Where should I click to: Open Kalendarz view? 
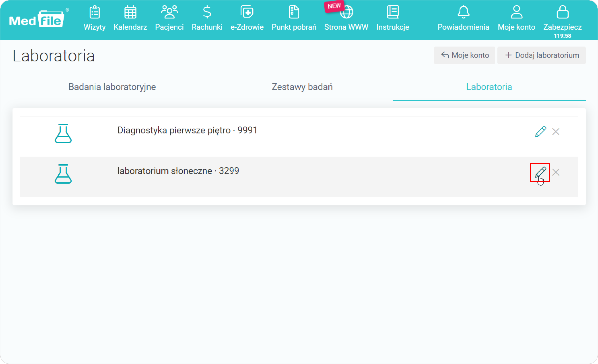tap(130, 19)
